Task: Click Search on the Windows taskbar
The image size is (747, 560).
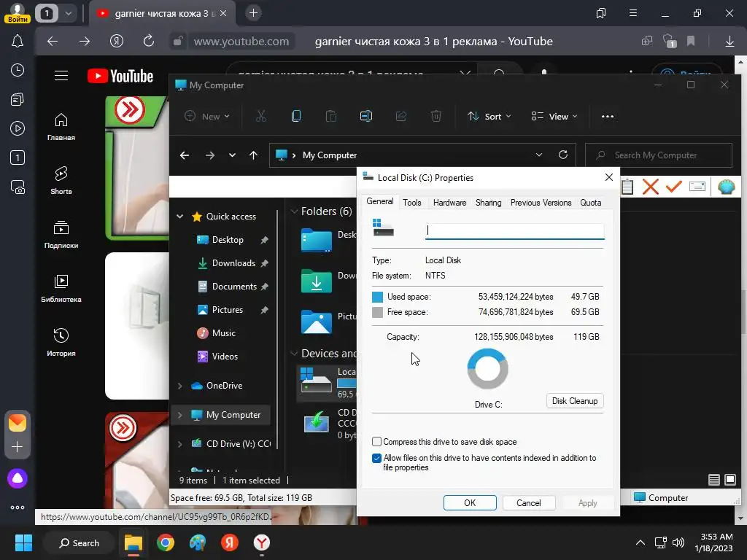Action: tap(79, 542)
